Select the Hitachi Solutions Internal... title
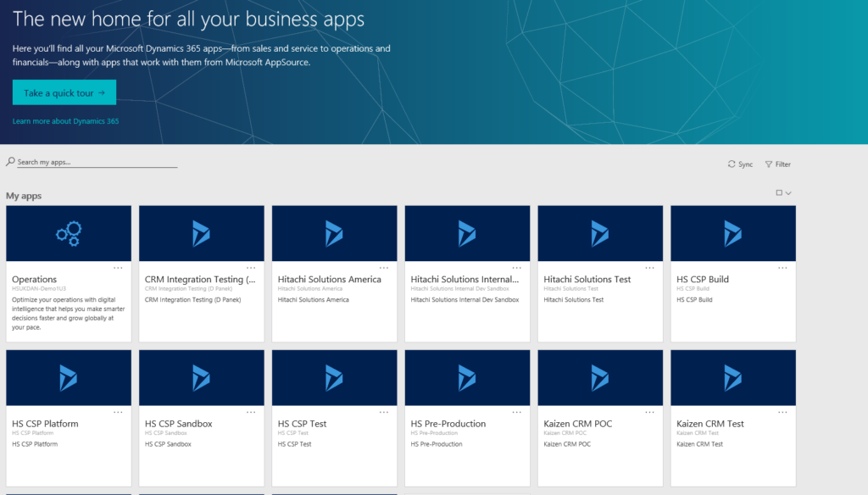 point(465,279)
